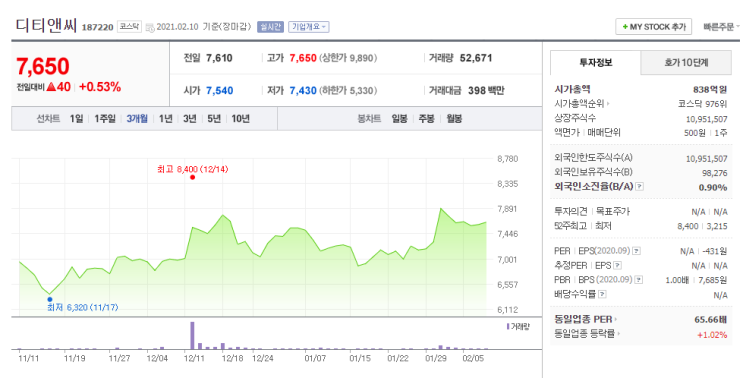Open the 빠른주문 dropdown
The height and width of the screenshot is (378, 743).
click(721, 27)
